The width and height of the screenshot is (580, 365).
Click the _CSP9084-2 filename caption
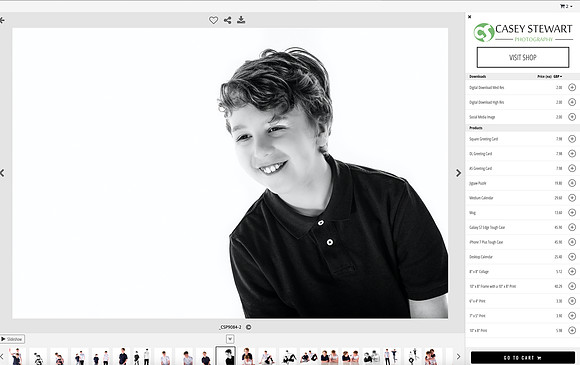(230, 327)
